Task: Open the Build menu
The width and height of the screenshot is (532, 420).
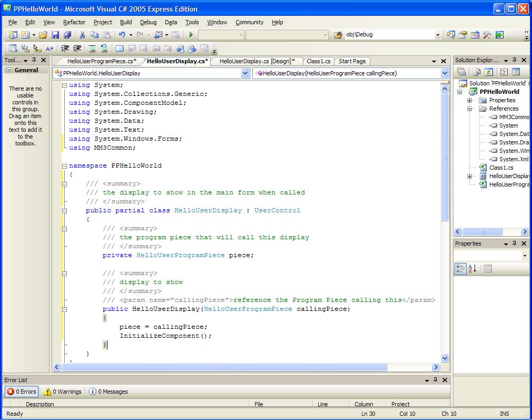Action: (x=126, y=22)
